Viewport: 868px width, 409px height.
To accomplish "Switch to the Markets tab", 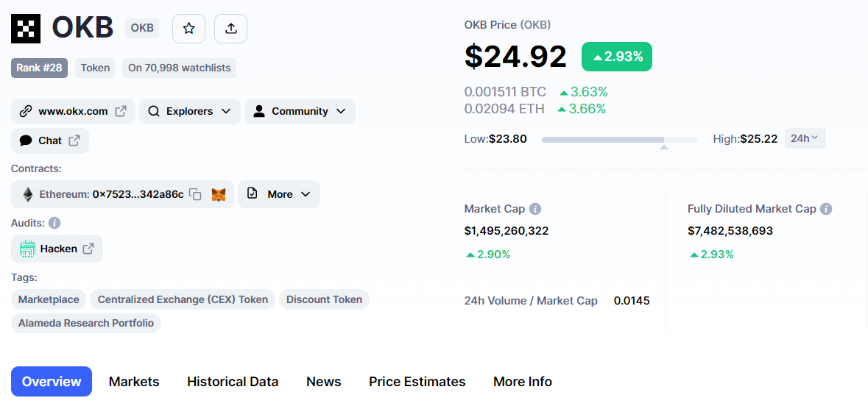I will tap(134, 382).
